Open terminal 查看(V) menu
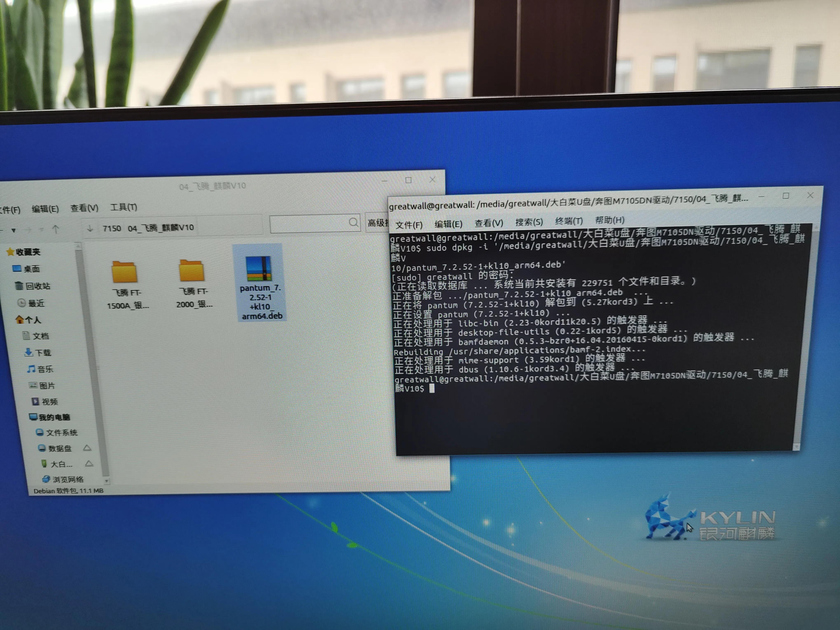Viewport: 840px width, 630px height. (x=489, y=223)
